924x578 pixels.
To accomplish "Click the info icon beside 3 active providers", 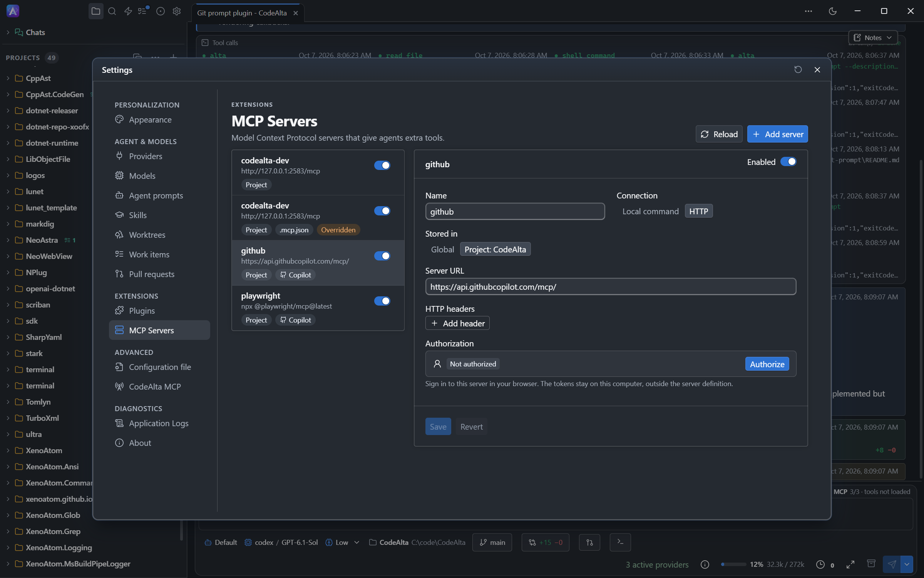I will click(705, 565).
